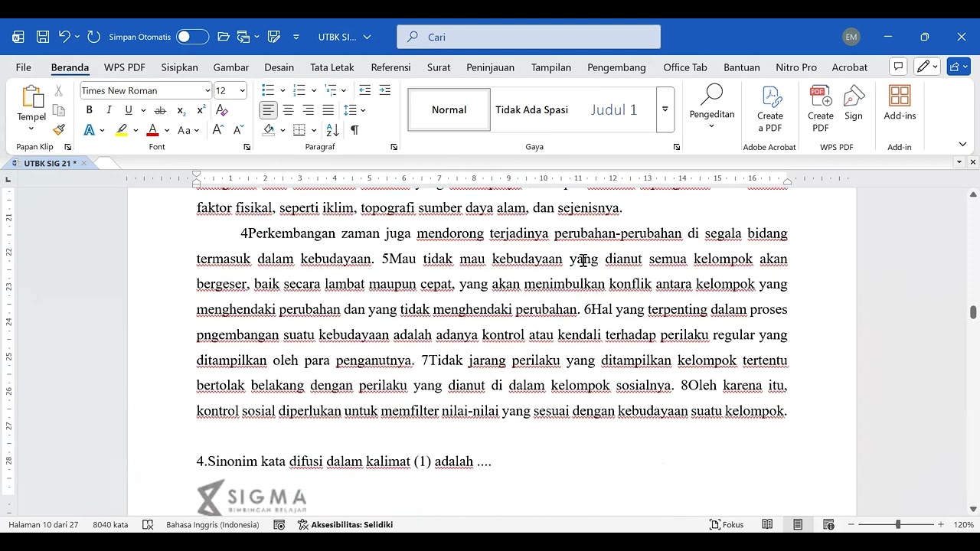Expand numbering list options arrow
The width and height of the screenshot is (980, 551).
314,90
